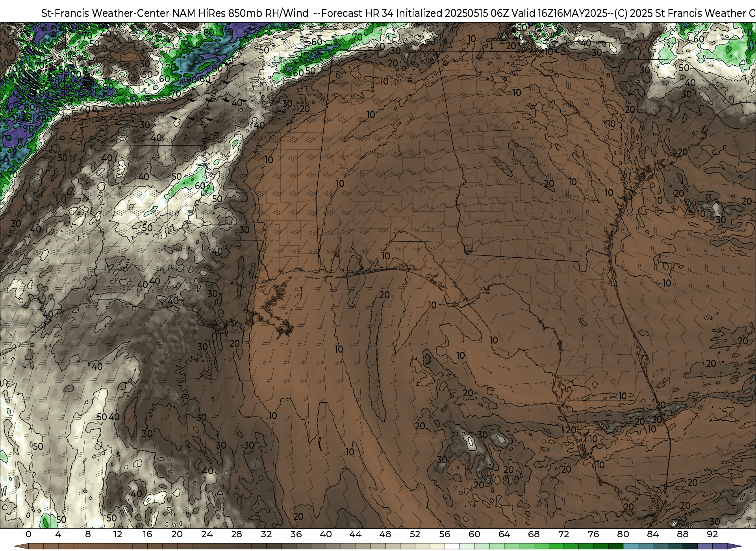Click the legend label '32'
756x551 pixels.
266,534
